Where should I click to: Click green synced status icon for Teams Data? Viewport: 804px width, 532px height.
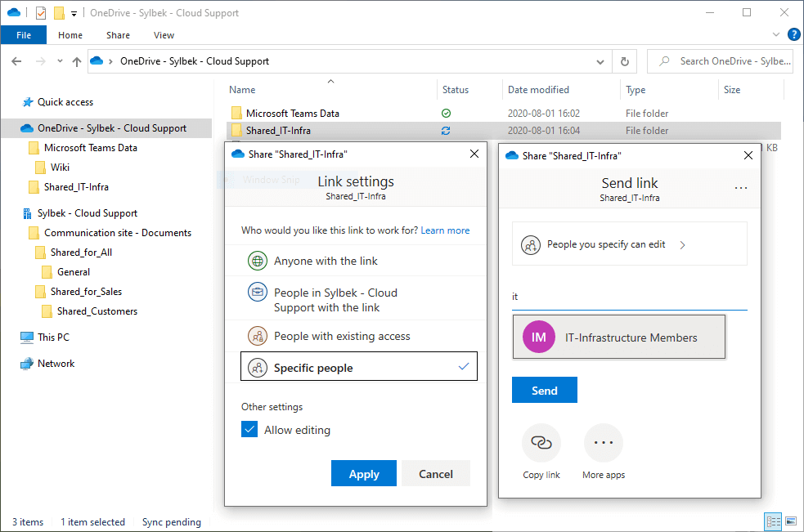point(446,114)
